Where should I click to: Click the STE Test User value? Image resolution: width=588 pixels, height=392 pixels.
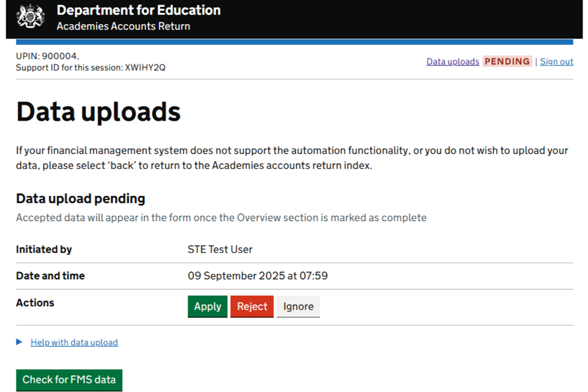click(220, 249)
